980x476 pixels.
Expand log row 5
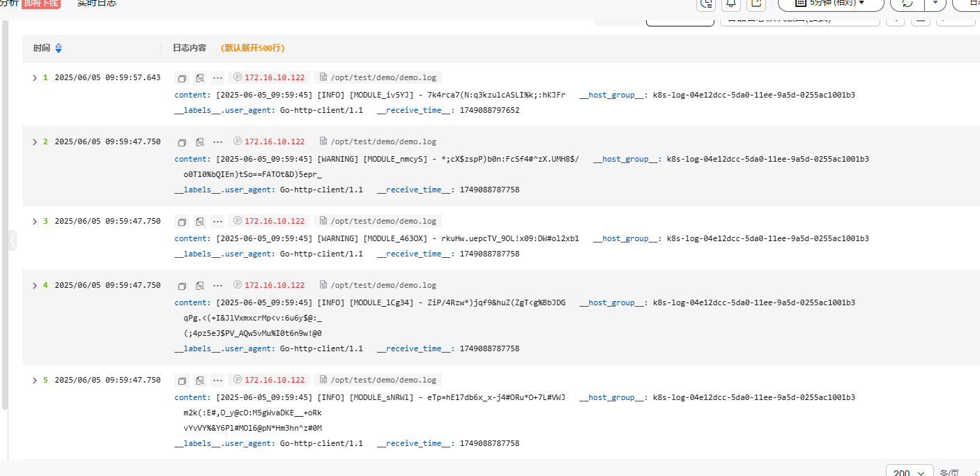[x=35, y=381]
